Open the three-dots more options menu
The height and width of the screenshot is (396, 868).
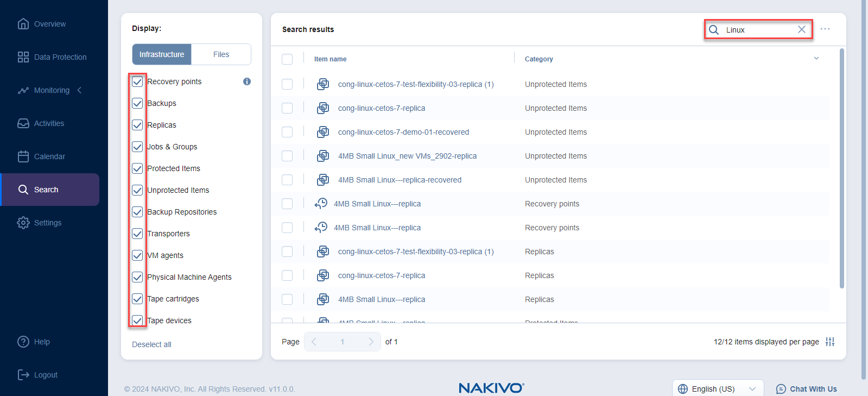[x=825, y=29]
